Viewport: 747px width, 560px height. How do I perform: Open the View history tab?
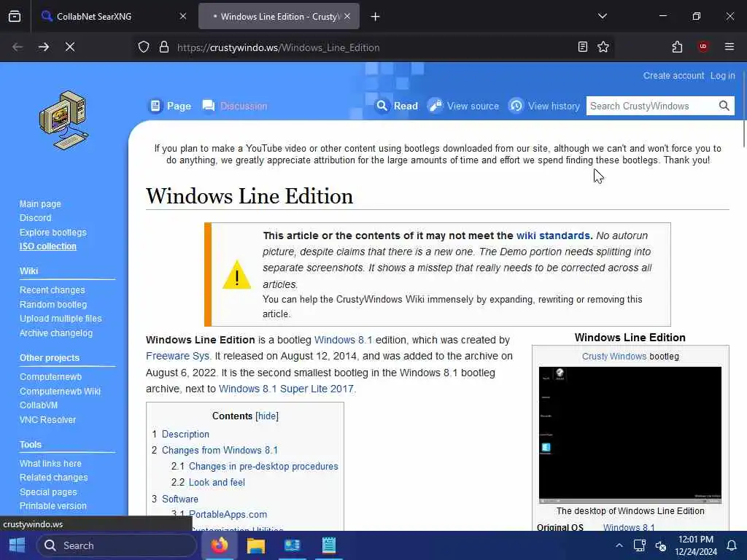[x=544, y=106]
